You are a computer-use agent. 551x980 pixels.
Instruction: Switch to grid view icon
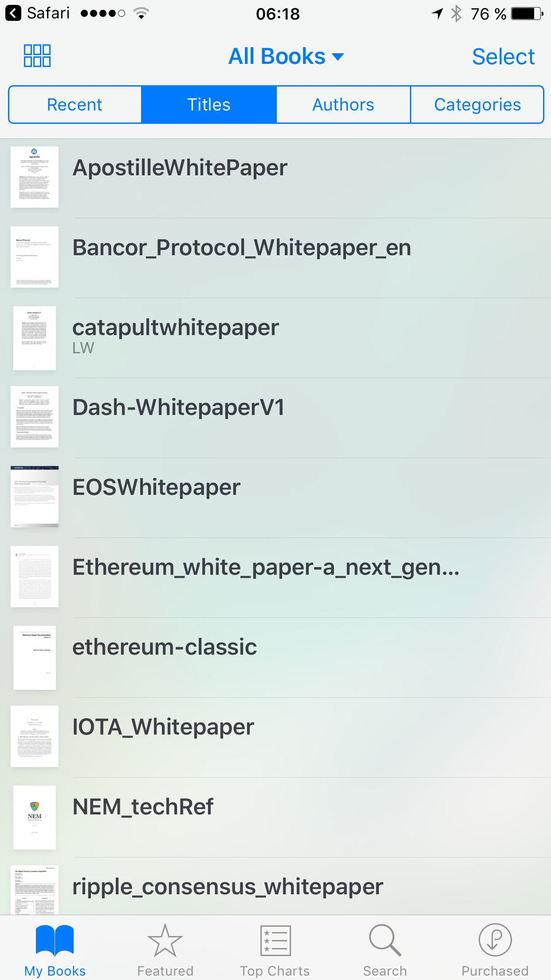point(37,56)
